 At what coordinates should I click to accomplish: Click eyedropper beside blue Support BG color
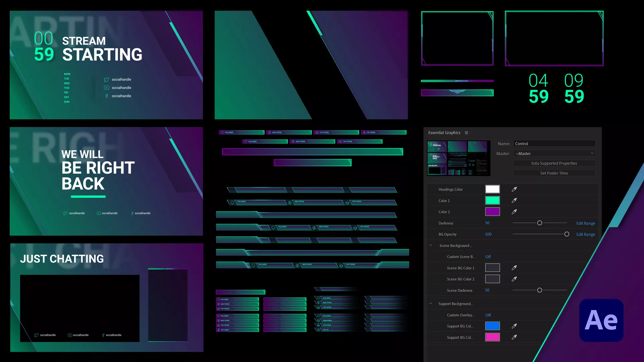pyautogui.click(x=514, y=326)
